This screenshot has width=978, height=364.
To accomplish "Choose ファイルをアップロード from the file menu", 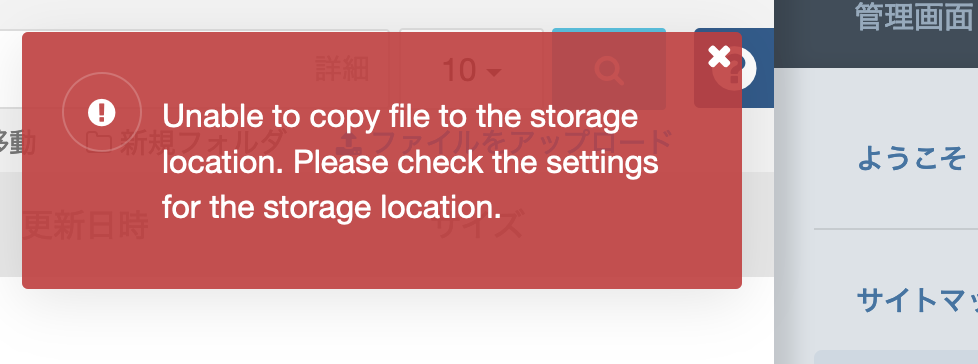I will click(505, 143).
